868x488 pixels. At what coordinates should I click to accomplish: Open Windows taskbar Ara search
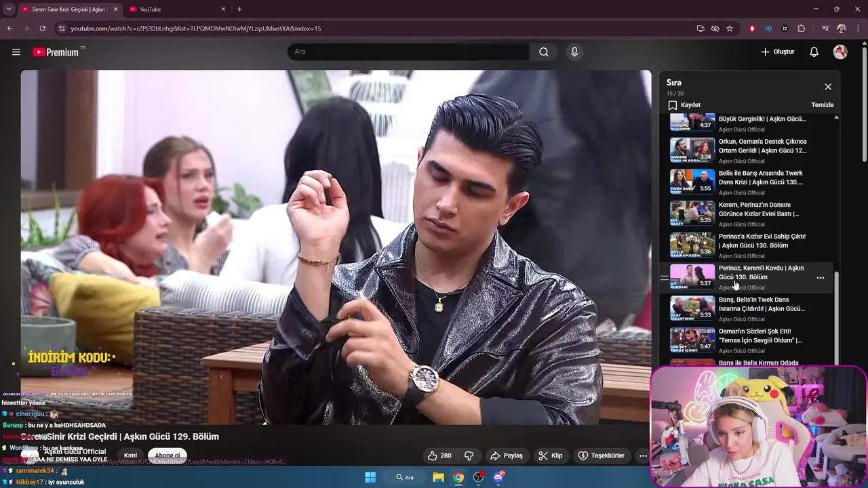(x=405, y=477)
